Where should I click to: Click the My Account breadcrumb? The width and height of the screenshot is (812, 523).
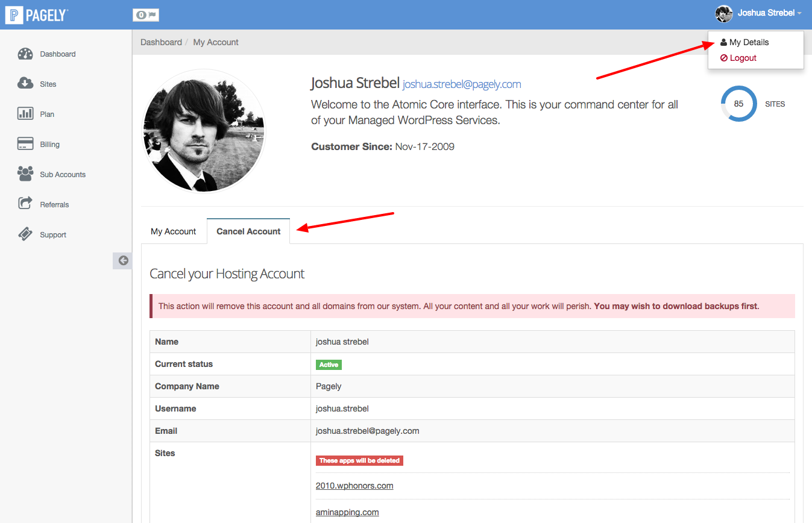point(216,42)
